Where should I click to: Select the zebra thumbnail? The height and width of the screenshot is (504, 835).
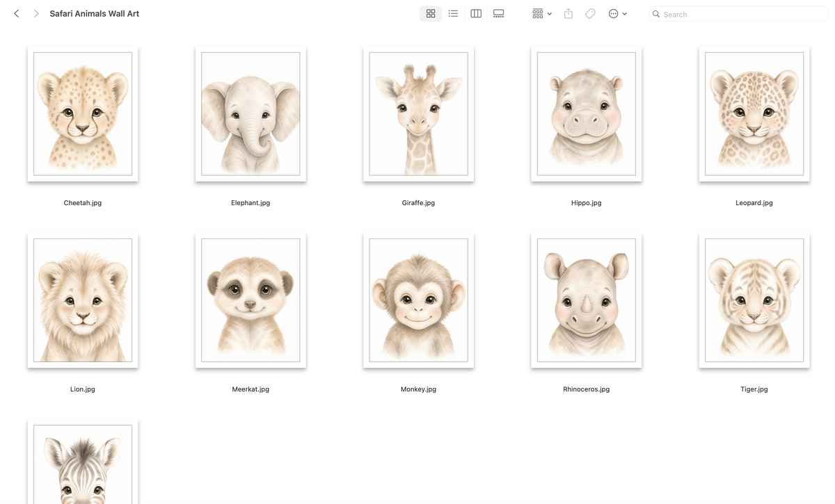point(83,462)
